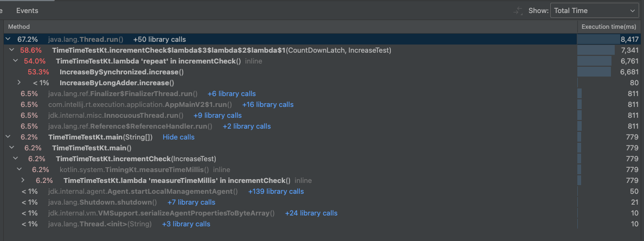
Task: Click the compare/diff arrows icon beside Show
Action: point(519,11)
